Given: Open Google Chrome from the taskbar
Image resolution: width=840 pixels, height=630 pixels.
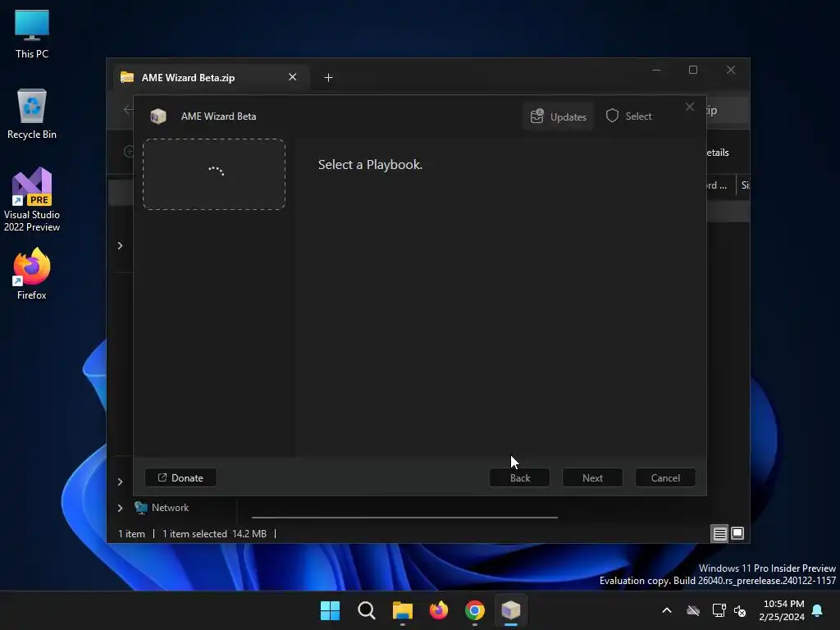Looking at the screenshot, I should 475,610.
